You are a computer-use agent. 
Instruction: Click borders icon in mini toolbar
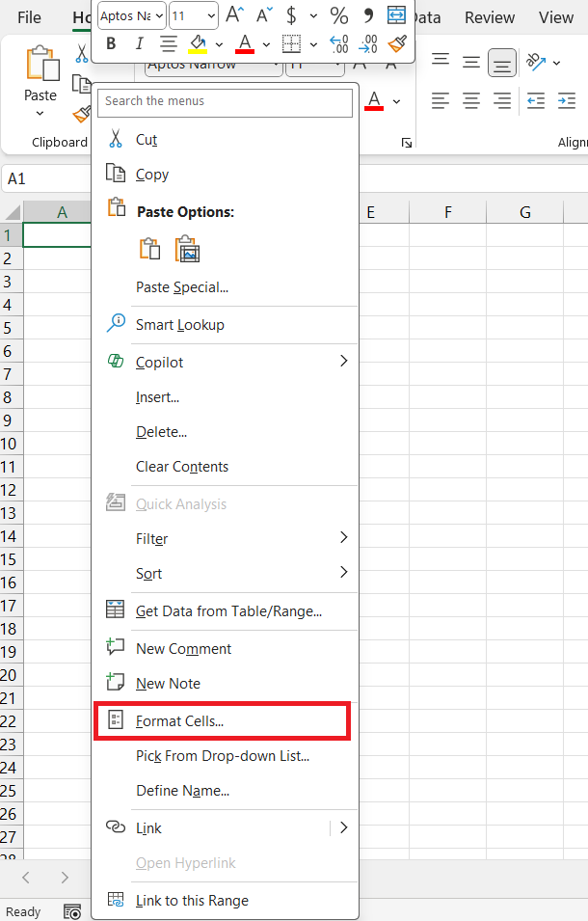pos(292,43)
